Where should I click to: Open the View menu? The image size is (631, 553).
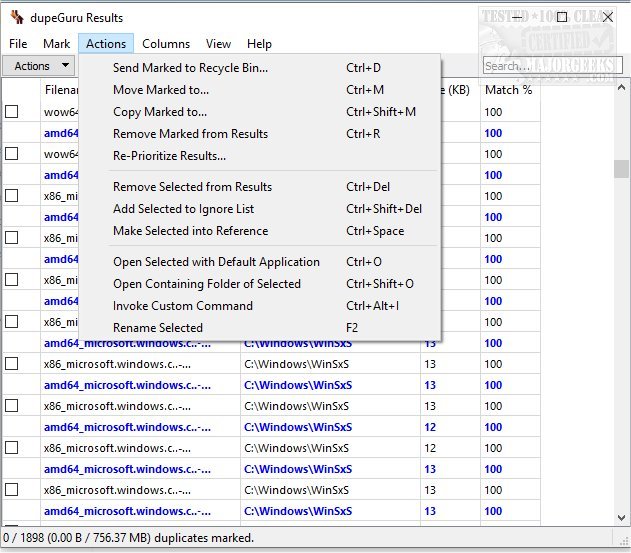coord(218,44)
